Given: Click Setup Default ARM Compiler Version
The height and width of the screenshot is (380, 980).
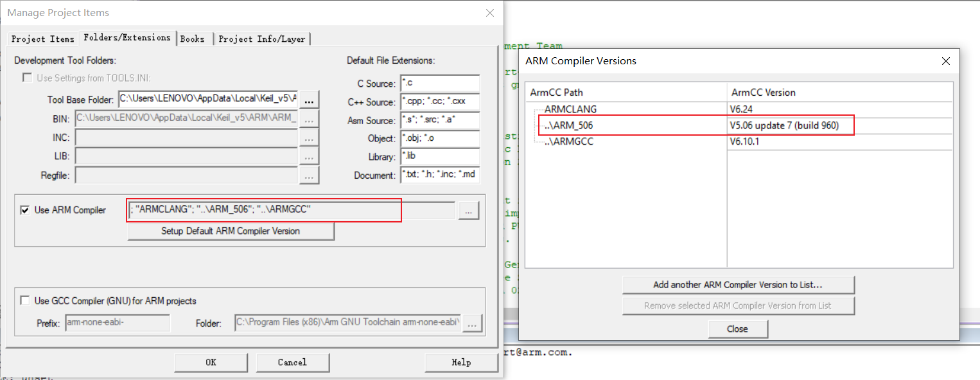Looking at the screenshot, I should coord(231,231).
